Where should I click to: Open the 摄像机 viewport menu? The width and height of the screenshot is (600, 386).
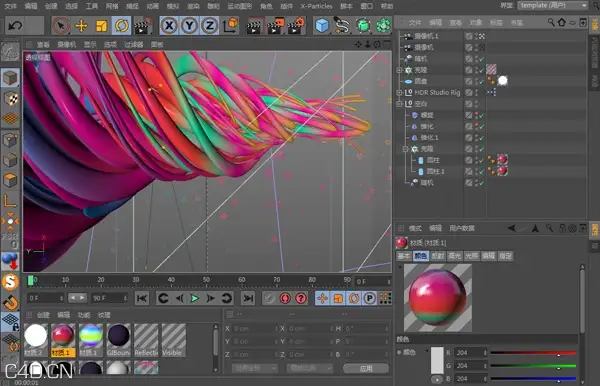pos(67,45)
